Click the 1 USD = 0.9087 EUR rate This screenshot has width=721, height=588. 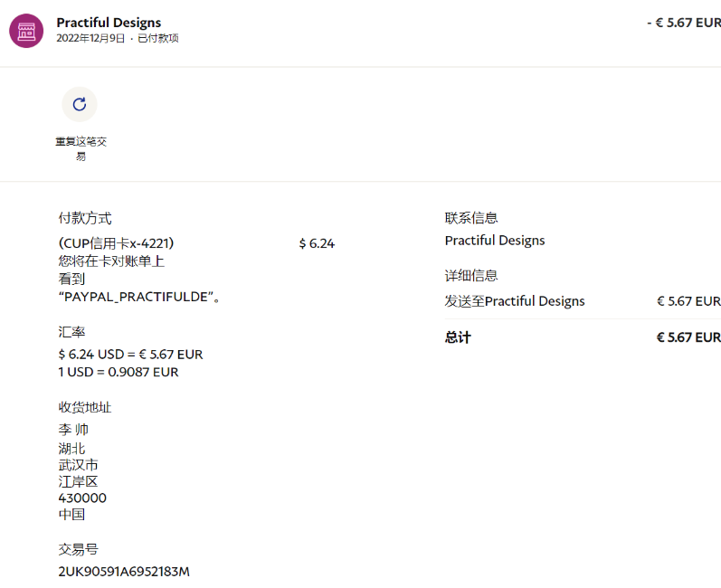pyautogui.click(x=119, y=372)
